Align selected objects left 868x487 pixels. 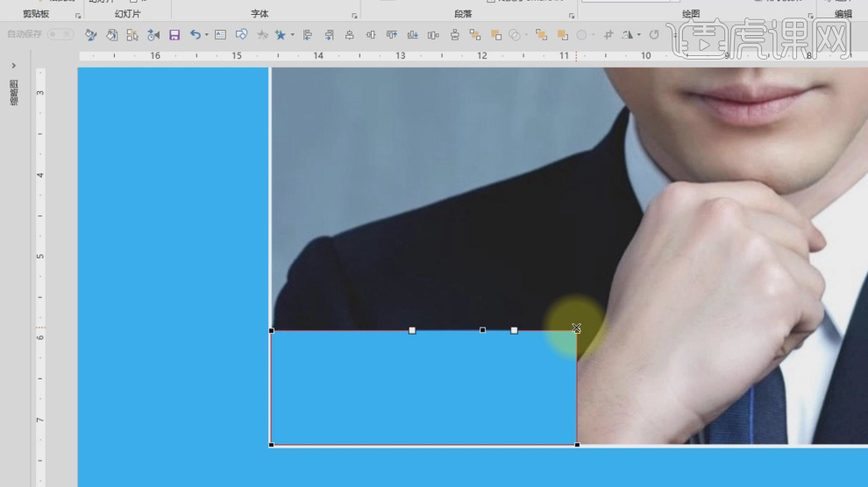coord(308,35)
